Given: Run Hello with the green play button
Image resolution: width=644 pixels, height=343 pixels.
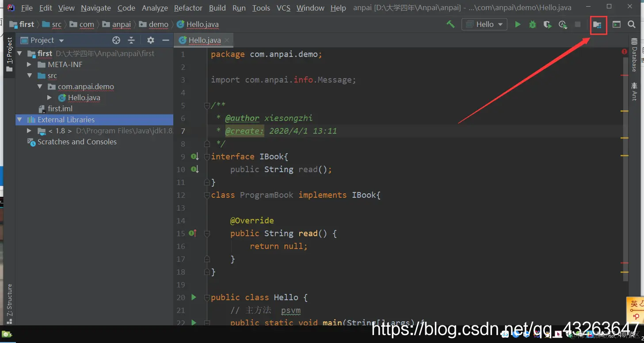Looking at the screenshot, I should click(x=518, y=24).
